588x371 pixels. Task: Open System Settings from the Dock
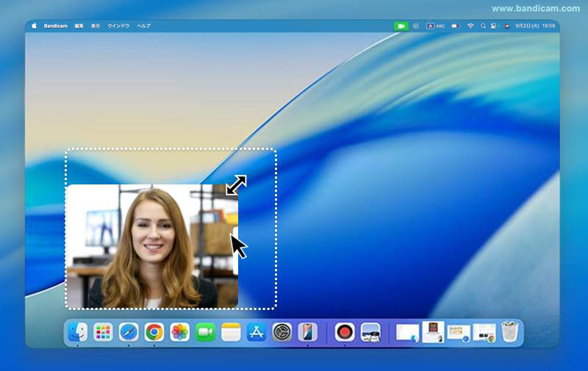282,332
